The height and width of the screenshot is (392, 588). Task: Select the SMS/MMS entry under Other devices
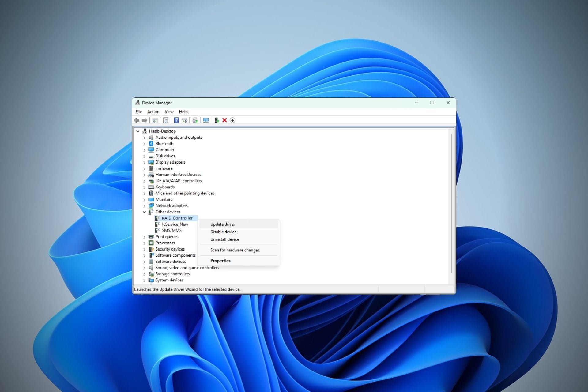coord(171,230)
